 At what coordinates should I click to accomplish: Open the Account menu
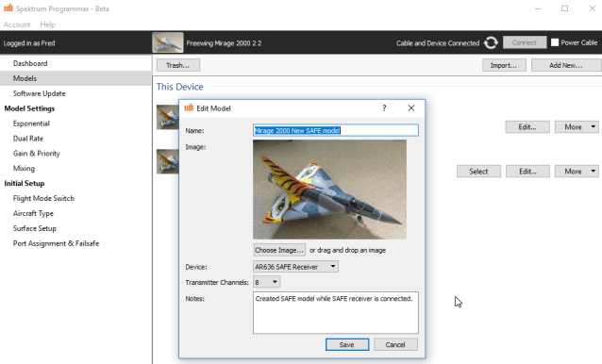coord(17,25)
